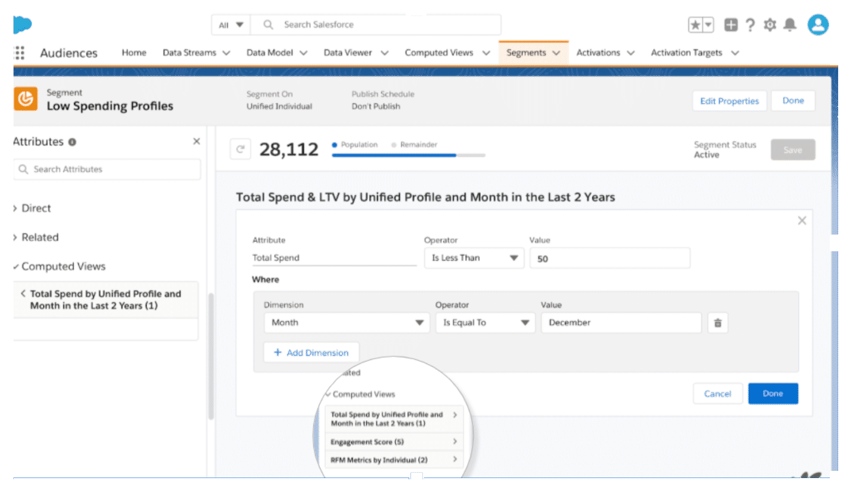
Task: Open Salesforce Help with the question mark icon
Action: [x=750, y=24]
